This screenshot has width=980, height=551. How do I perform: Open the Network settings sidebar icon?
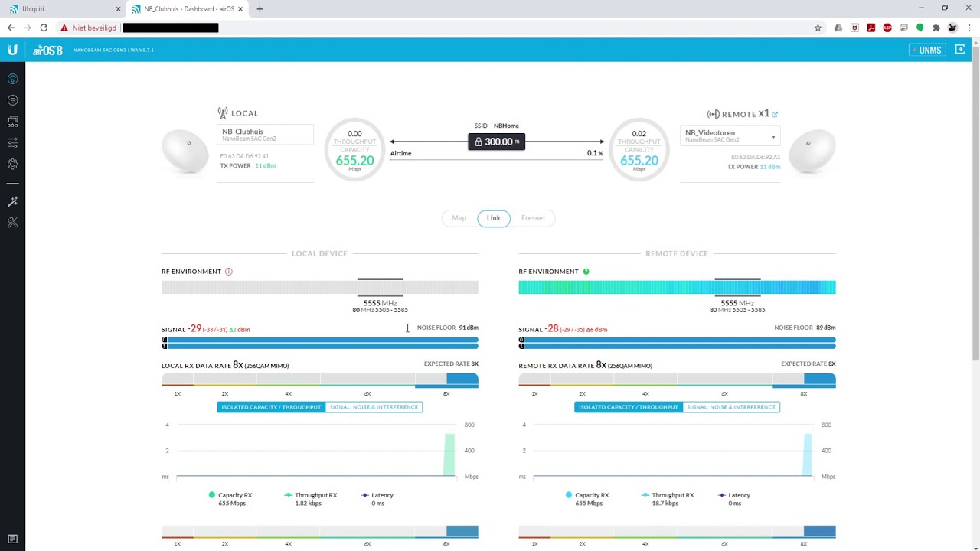click(12, 122)
